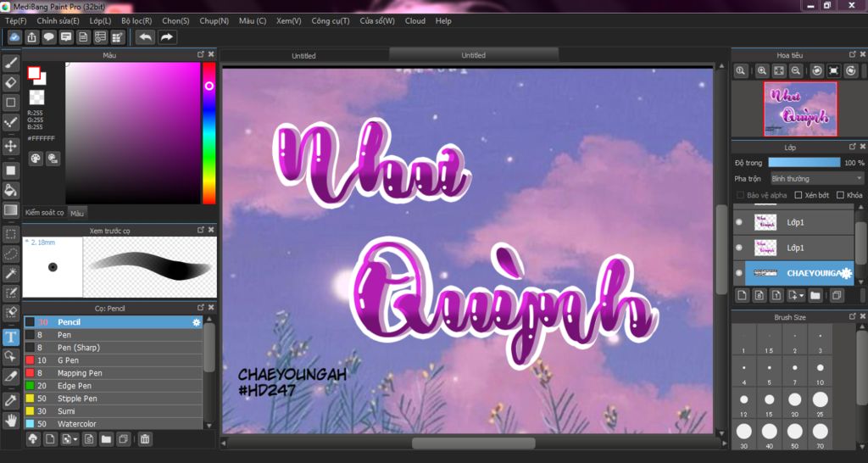868x463 pixels.
Task: Select the Shape rectangle tool below Eraser
Action: click(10, 103)
